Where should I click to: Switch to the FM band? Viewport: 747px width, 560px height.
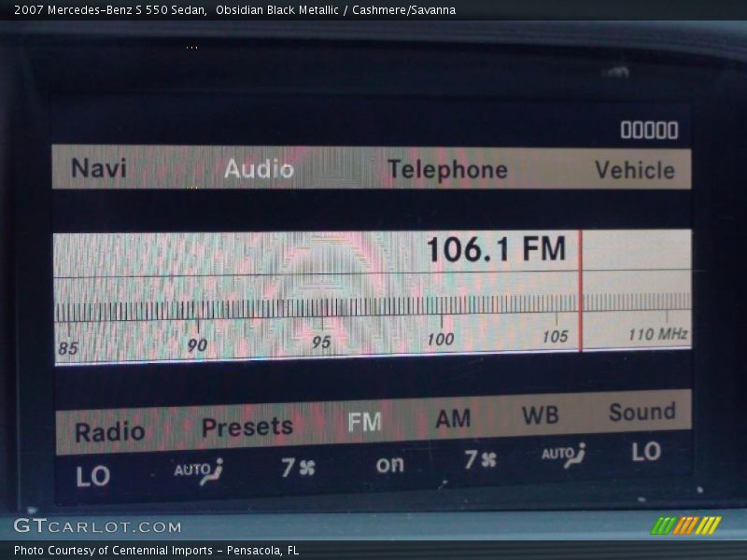point(364,422)
